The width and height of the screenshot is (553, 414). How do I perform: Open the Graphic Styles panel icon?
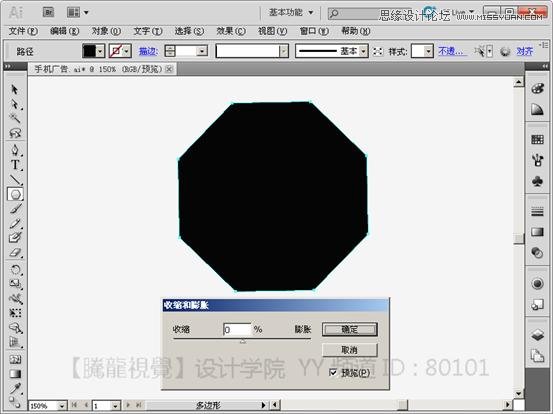(537, 304)
